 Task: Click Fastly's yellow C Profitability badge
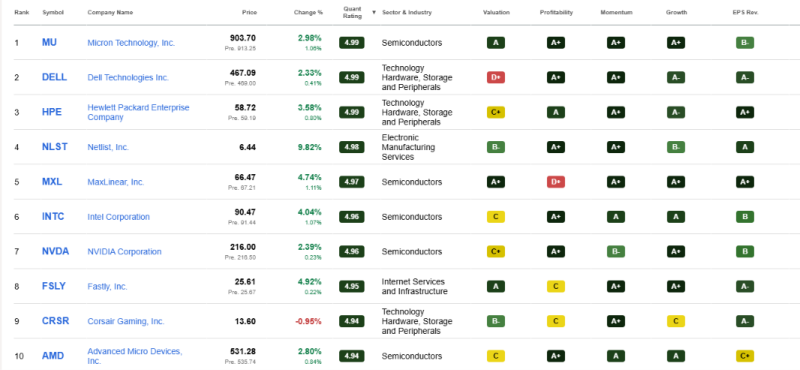point(556,286)
